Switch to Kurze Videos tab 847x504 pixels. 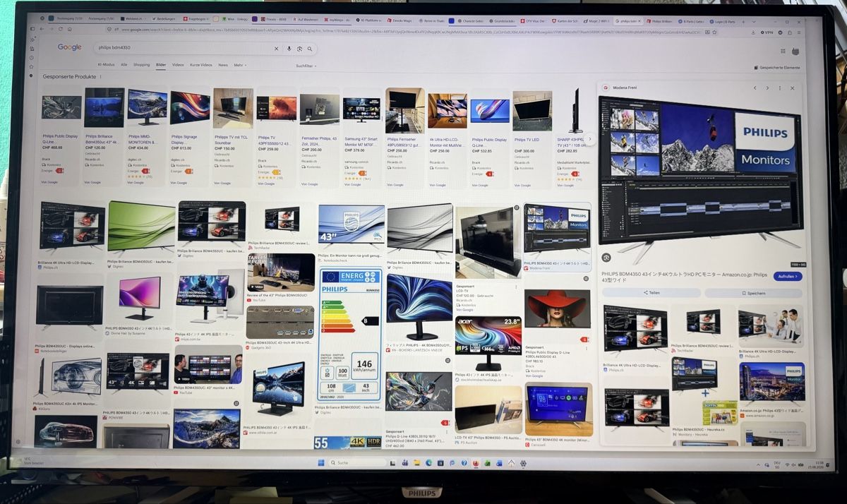(x=200, y=64)
